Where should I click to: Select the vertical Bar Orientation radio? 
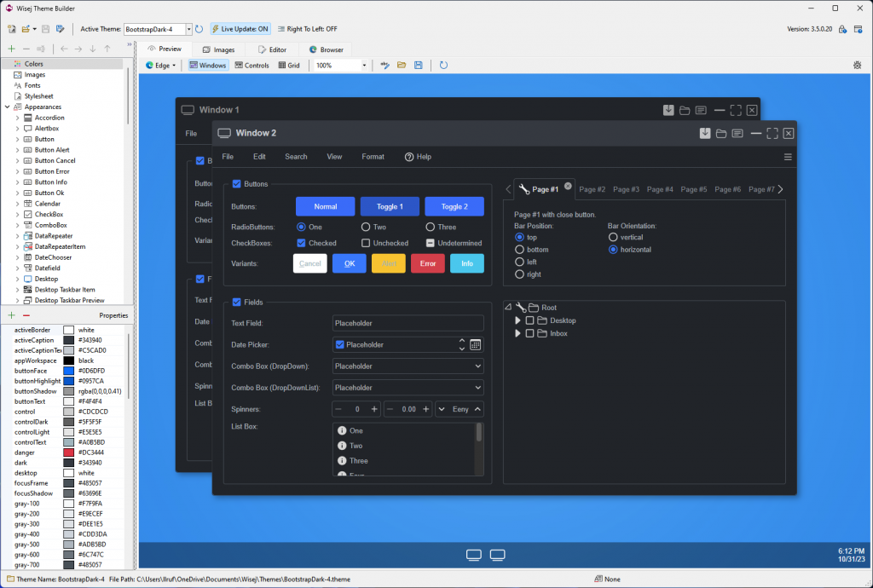click(613, 238)
